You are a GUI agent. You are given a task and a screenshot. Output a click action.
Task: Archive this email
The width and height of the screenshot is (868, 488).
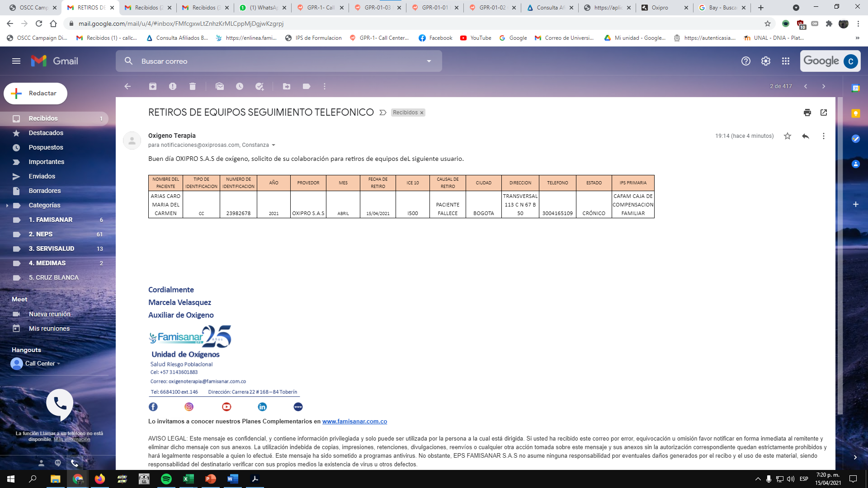[153, 86]
